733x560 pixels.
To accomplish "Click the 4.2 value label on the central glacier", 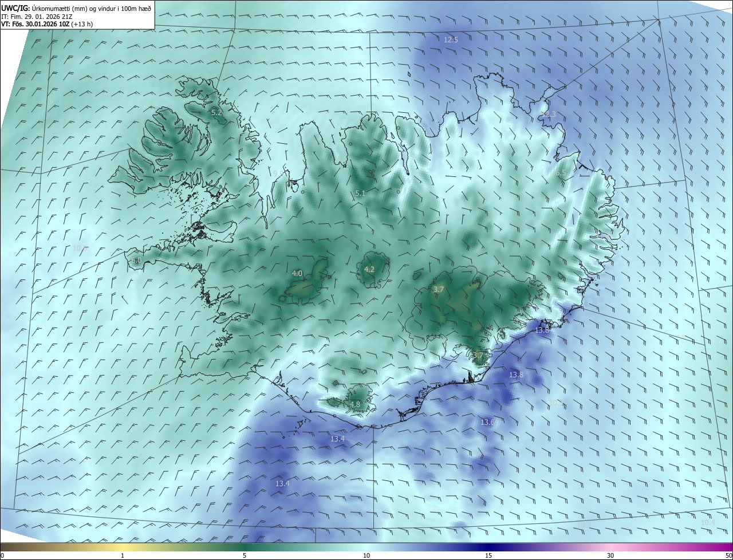I will point(369,269).
